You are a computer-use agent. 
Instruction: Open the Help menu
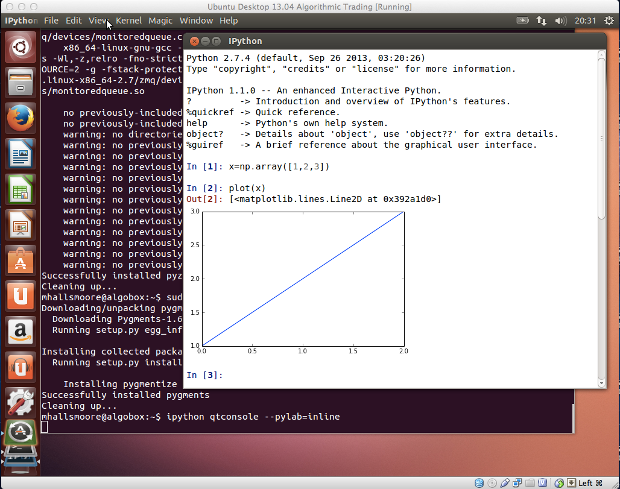point(229,21)
